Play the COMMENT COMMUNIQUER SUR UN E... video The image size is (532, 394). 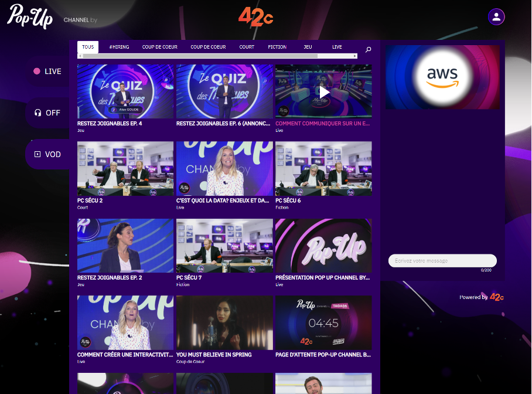pyautogui.click(x=323, y=91)
